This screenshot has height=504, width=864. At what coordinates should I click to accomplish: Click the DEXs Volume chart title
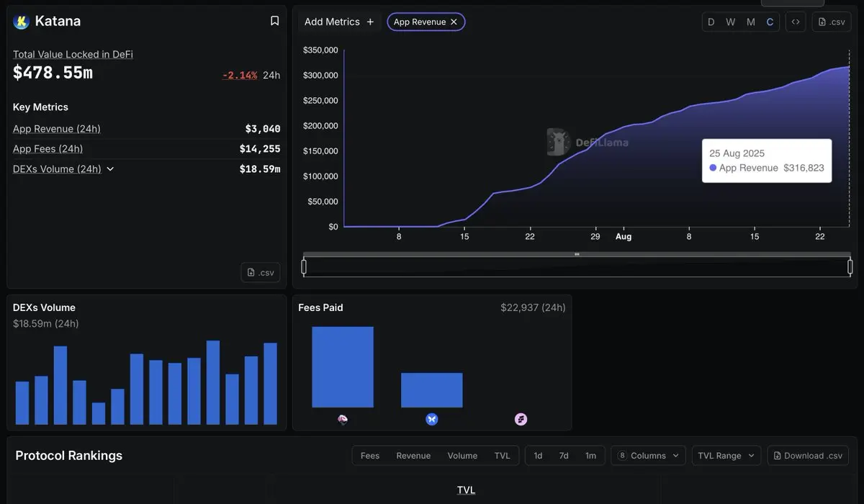44,307
